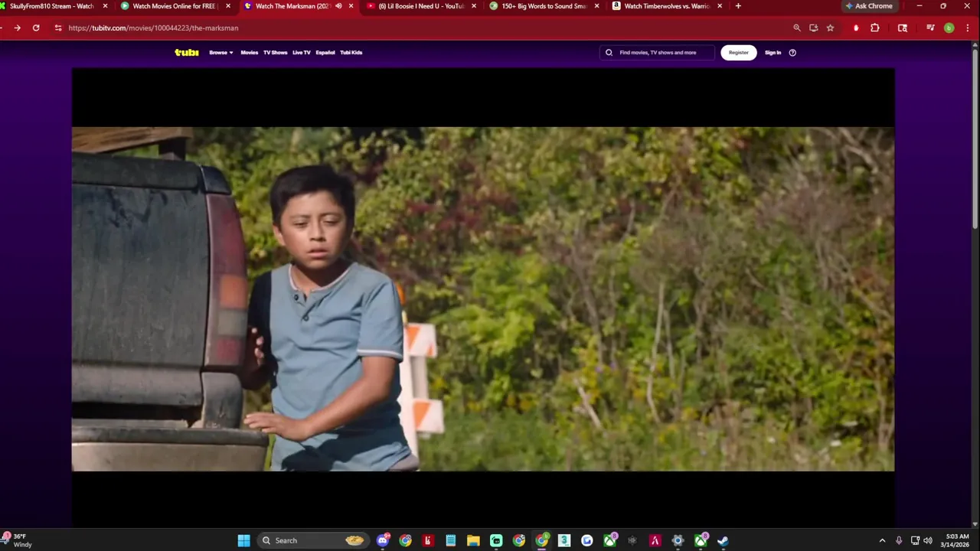Image resolution: width=980 pixels, height=551 pixels.
Task: Open the clock showing 5:03 AM
Action: 957,540
